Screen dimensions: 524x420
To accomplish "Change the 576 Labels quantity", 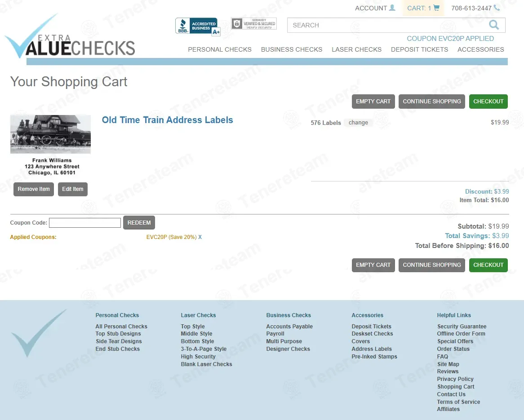I will click(x=358, y=123).
